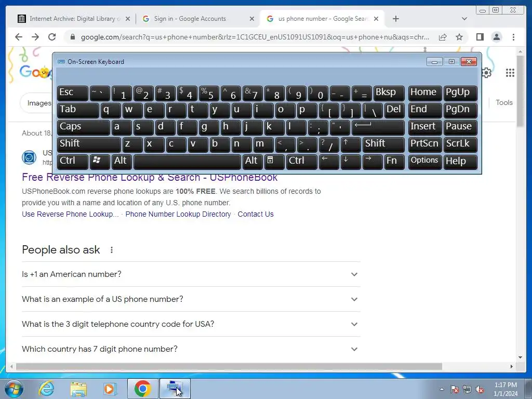
Task: Click the muted volume tray icon
Action: tap(480, 390)
